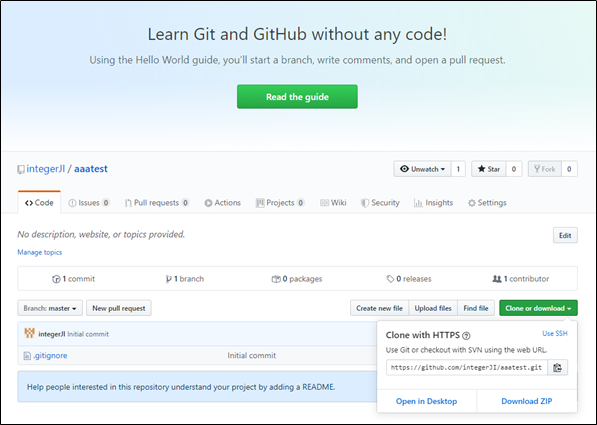Open the integerJI owner profile link
The height and width of the screenshot is (425, 597).
click(46, 169)
